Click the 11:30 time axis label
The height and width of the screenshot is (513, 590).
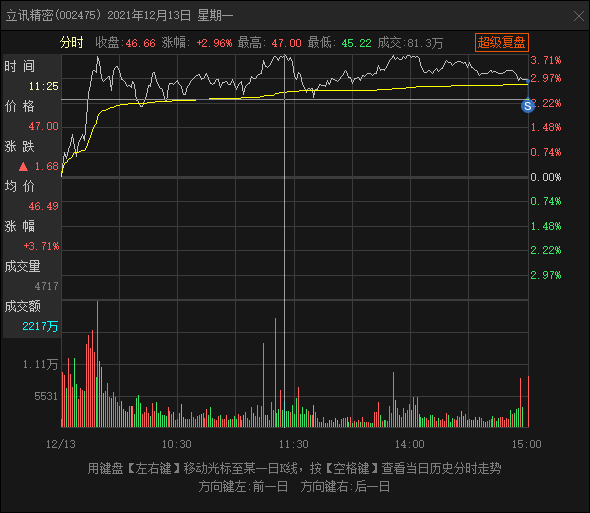[x=293, y=444]
